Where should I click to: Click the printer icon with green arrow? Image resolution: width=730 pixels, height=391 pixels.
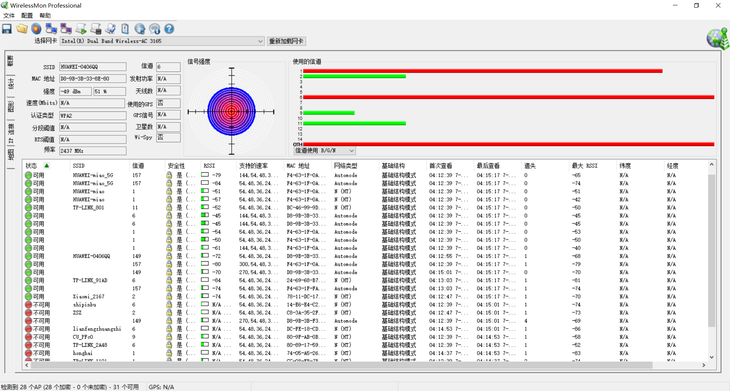[81, 29]
